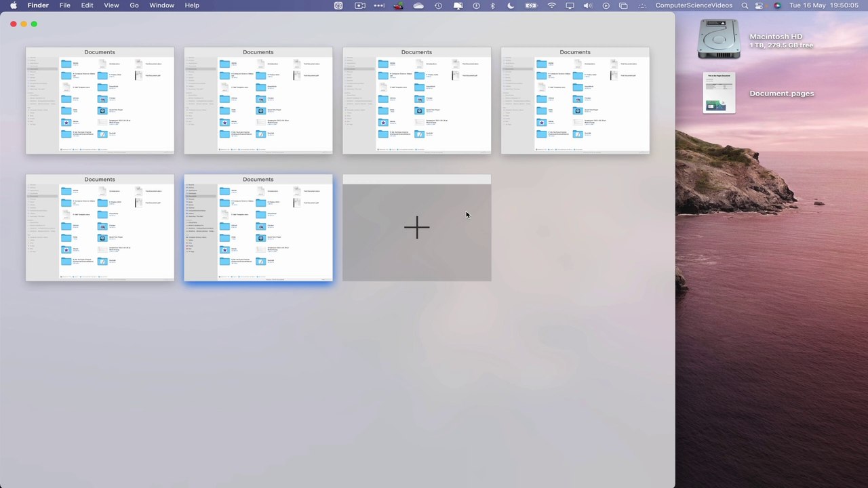
Task: Click the screen recording camera menu bar icon
Action: [x=360, y=5]
